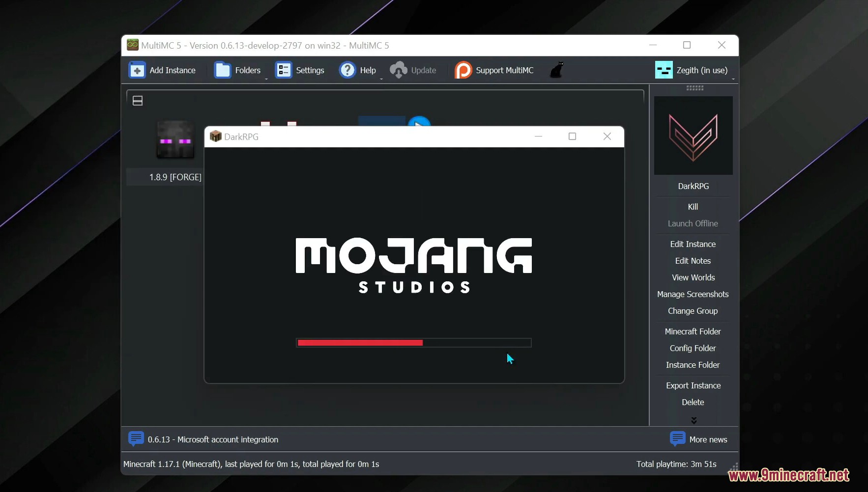868x492 pixels.
Task: Click the news speech bubble icon
Action: 136,438
